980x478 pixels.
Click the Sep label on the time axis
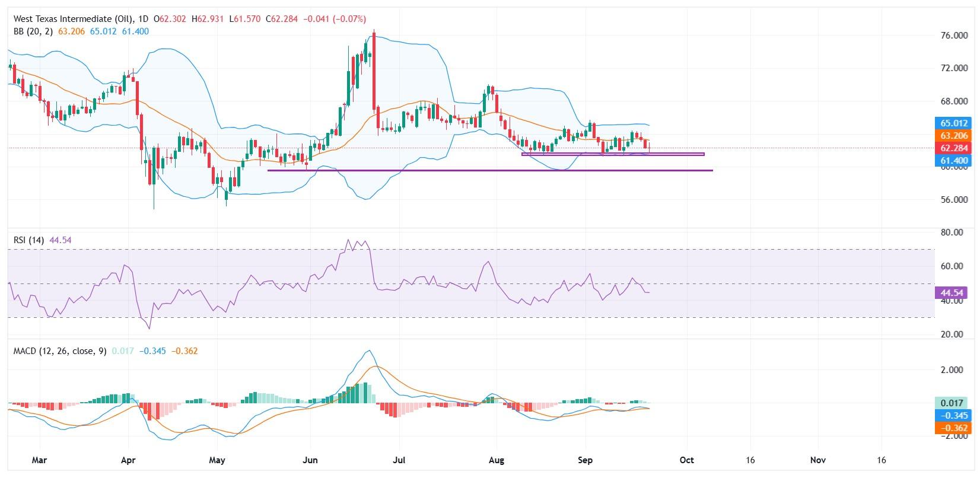coord(586,460)
